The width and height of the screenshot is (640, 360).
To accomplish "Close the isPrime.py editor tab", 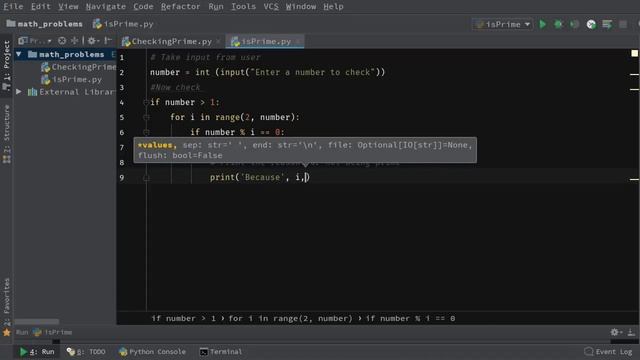I will click(298, 42).
